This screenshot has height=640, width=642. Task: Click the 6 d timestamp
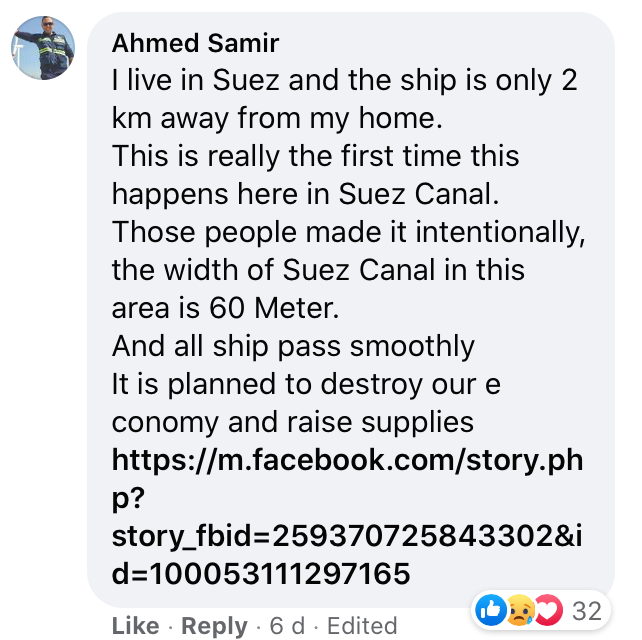[287, 626]
